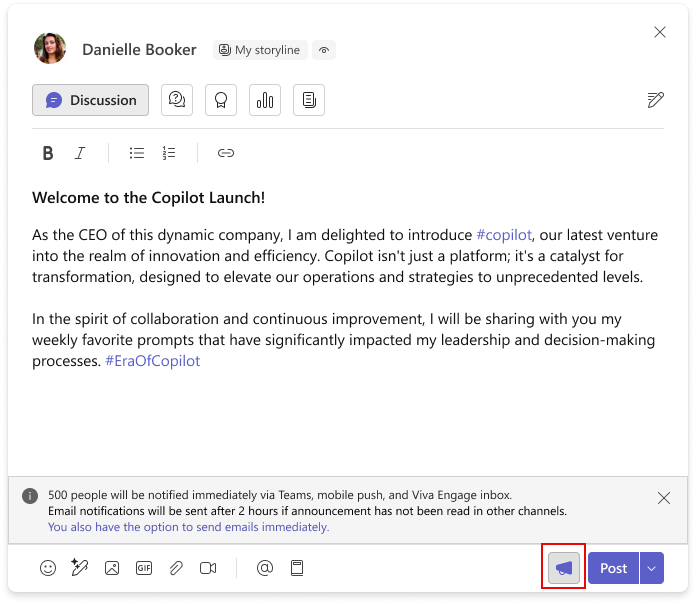The width and height of the screenshot is (696, 604).
Task: Select the Praise post type icon
Action: pos(221,100)
